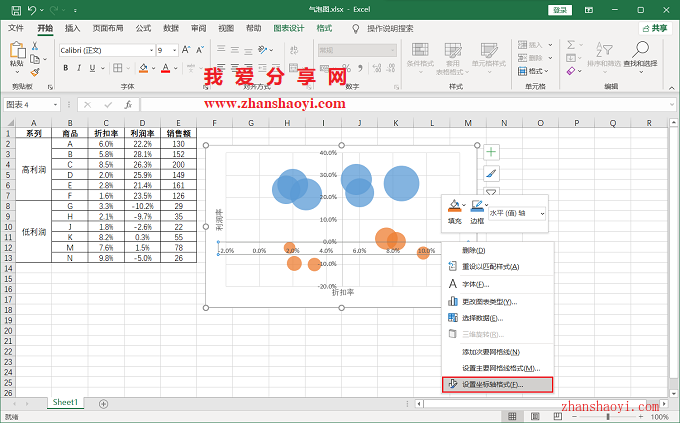Collapse the ribbon with the chevron
680x423 pixels.
coord(672,88)
